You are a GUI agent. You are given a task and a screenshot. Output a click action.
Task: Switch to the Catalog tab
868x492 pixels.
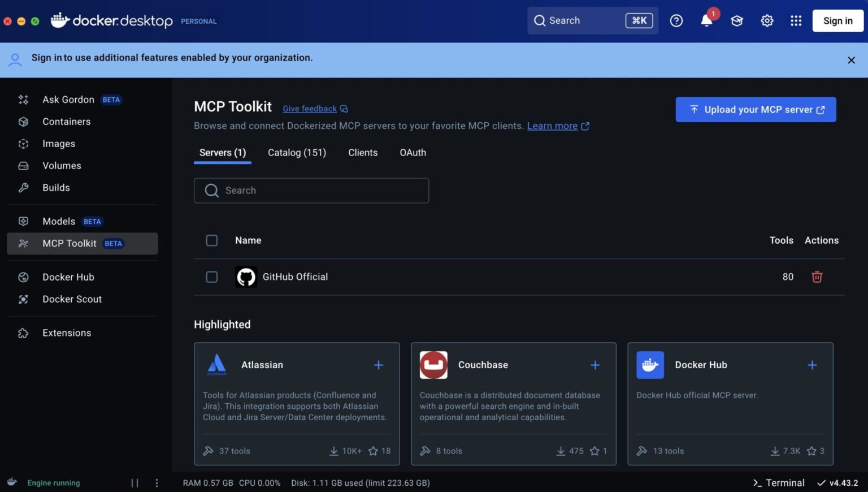click(x=297, y=152)
